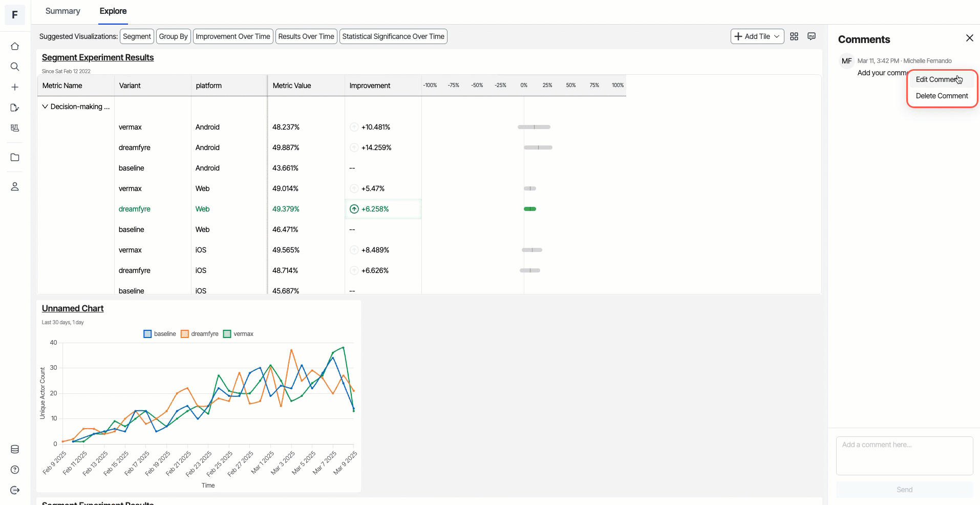Click the home icon in left sidebar
The width and height of the screenshot is (980, 505).
coord(15,47)
